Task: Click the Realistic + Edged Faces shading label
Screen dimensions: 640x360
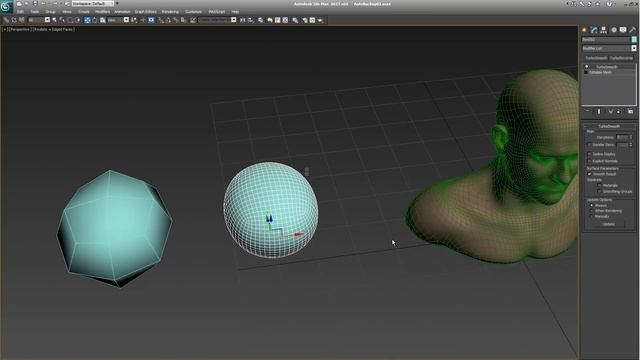Action: 54,29
